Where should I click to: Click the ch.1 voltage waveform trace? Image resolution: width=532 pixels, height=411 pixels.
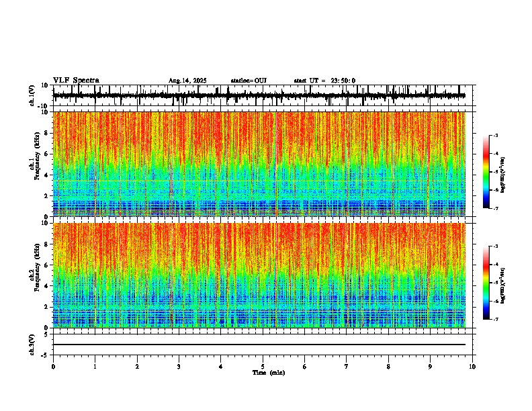click(x=259, y=95)
